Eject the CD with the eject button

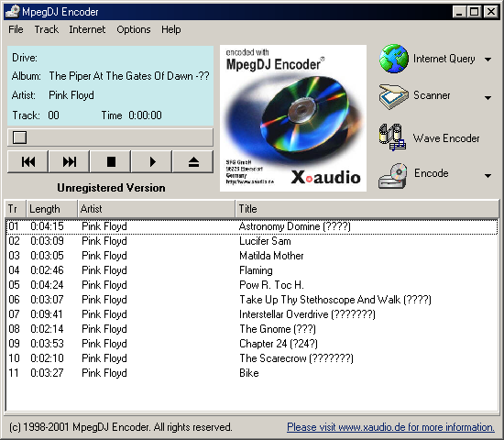pos(193,161)
